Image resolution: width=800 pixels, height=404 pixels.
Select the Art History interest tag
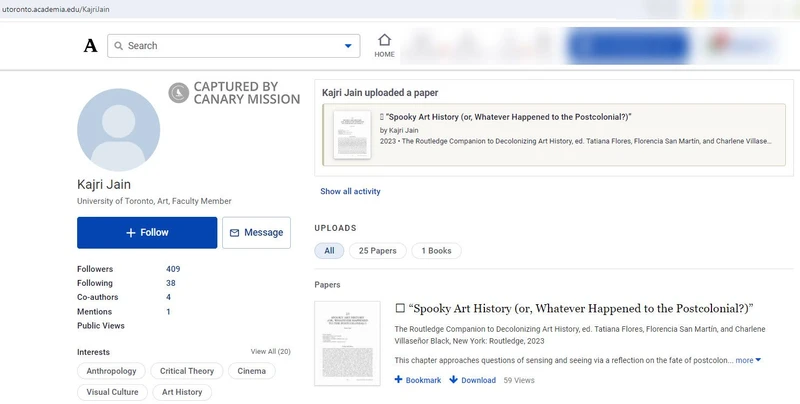coord(182,392)
